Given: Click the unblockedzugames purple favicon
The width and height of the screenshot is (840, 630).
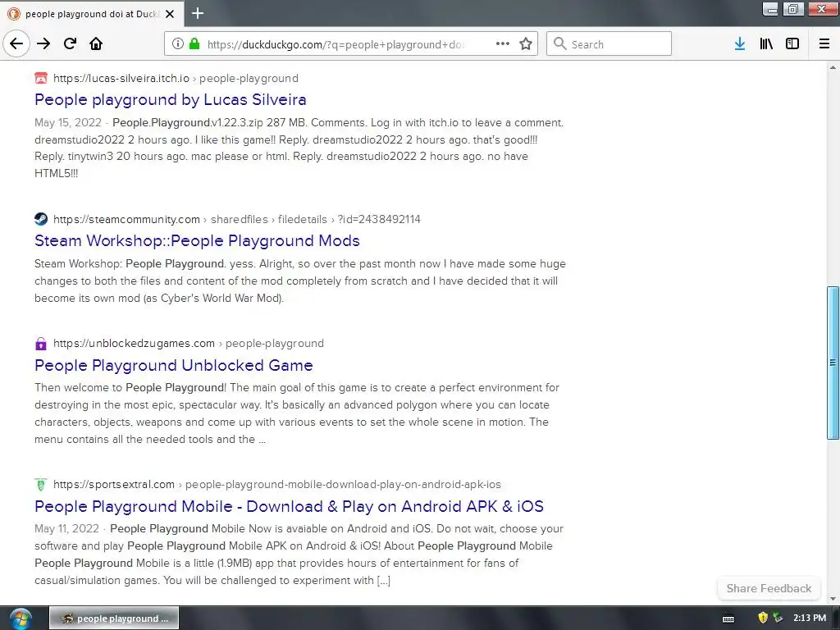Looking at the screenshot, I should click(x=41, y=344).
